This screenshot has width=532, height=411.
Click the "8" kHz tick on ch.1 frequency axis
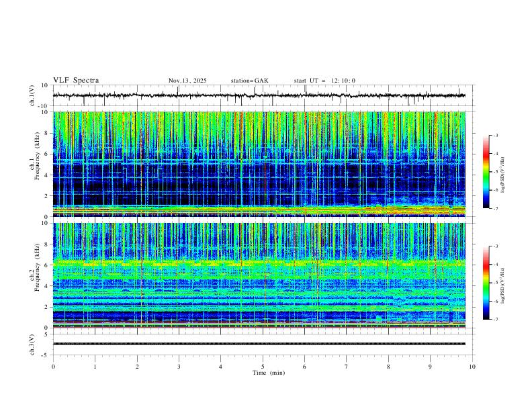click(x=48, y=133)
